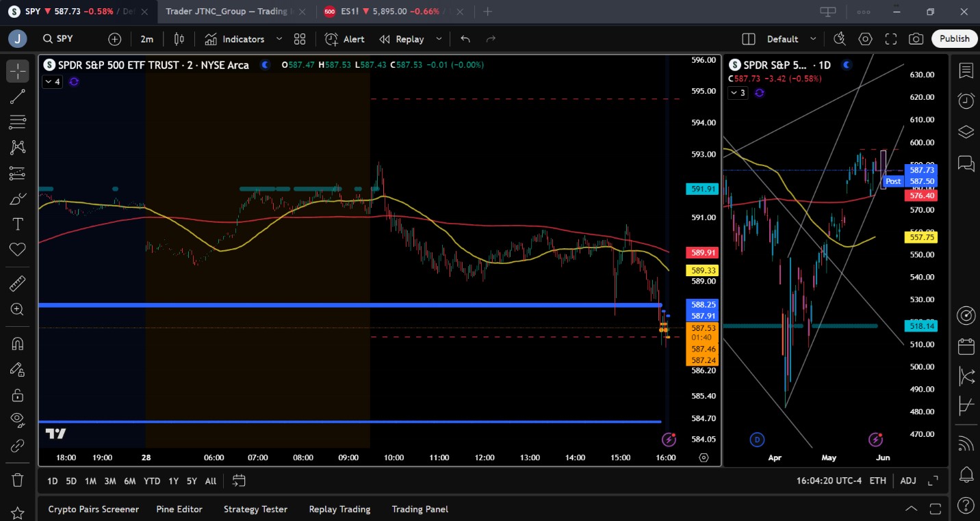The height and width of the screenshot is (521, 980).
Task: Open the 2m interval dropdown
Action: [147, 39]
